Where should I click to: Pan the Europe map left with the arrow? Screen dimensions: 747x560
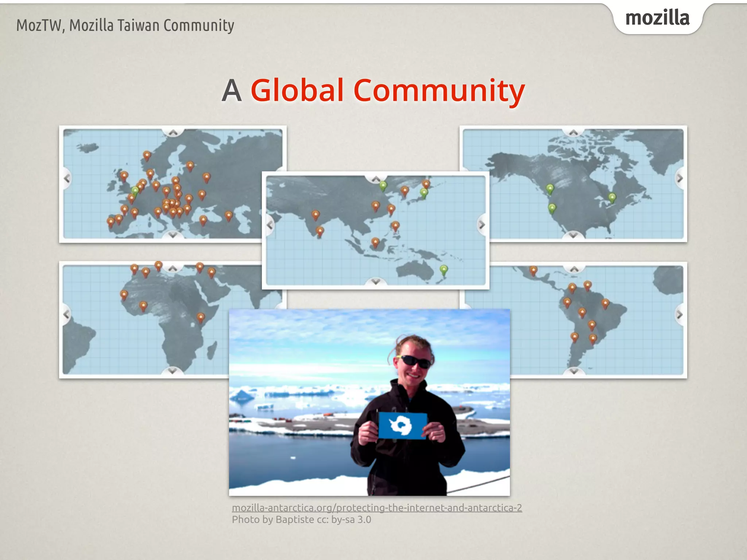pyautogui.click(x=67, y=179)
